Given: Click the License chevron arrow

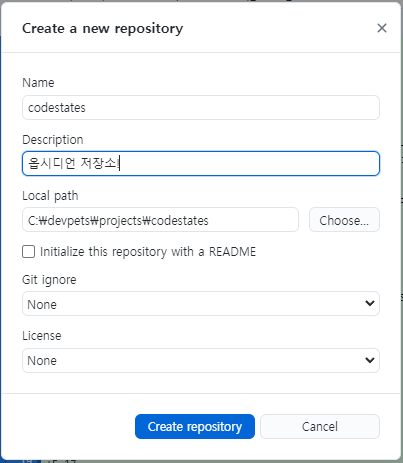Looking at the screenshot, I should pyautogui.click(x=370, y=360).
